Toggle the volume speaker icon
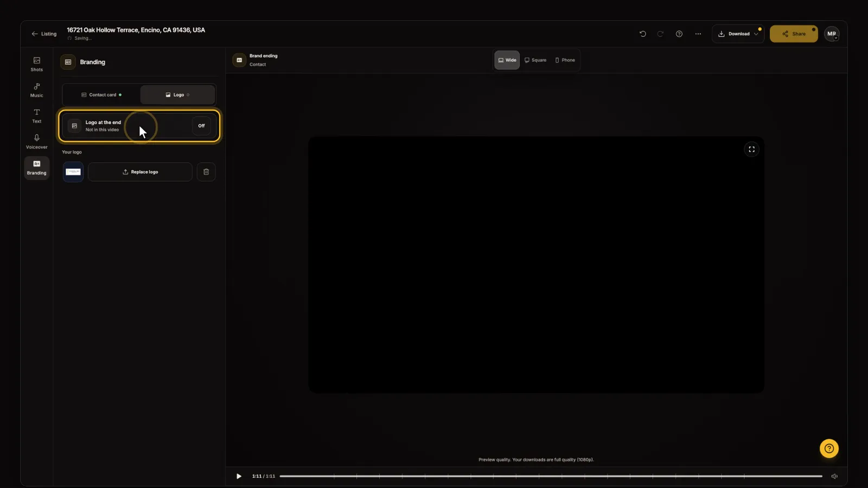This screenshot has width=868, height=488. coord(834,476)
